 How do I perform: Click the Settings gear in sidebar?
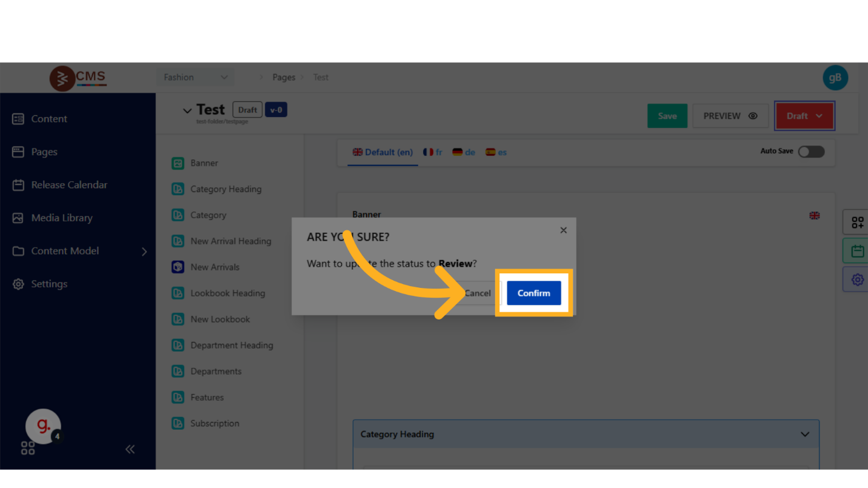[18, 284]
